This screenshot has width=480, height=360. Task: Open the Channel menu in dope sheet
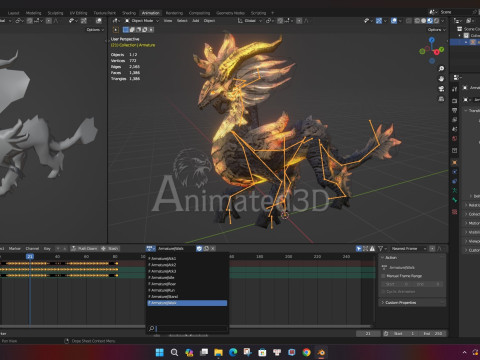click(x=32, y=249)
